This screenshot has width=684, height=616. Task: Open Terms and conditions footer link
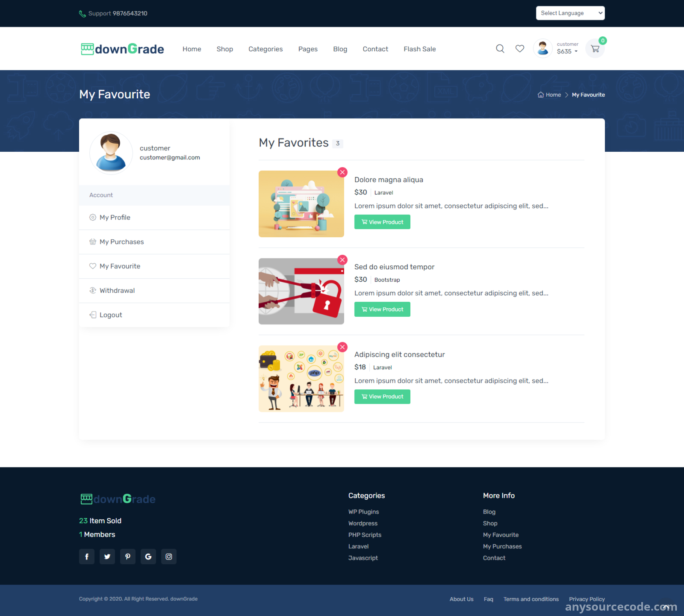[x=531, y=599]
